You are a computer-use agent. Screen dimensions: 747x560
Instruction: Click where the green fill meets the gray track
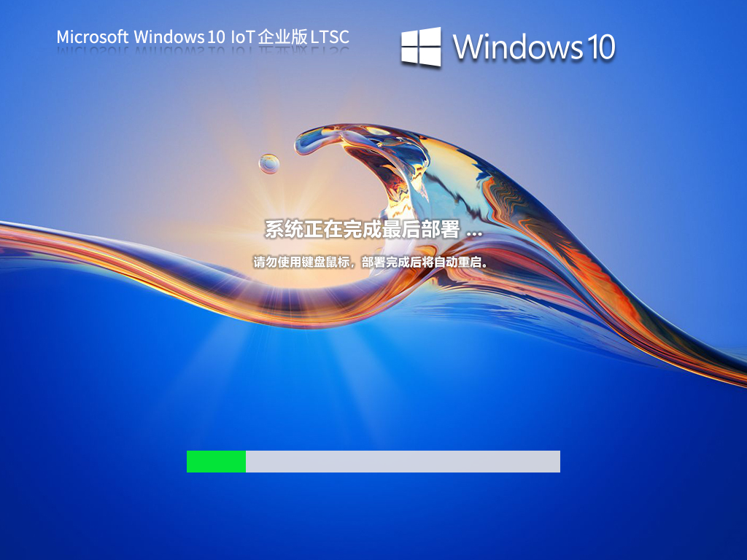point(246,462)
